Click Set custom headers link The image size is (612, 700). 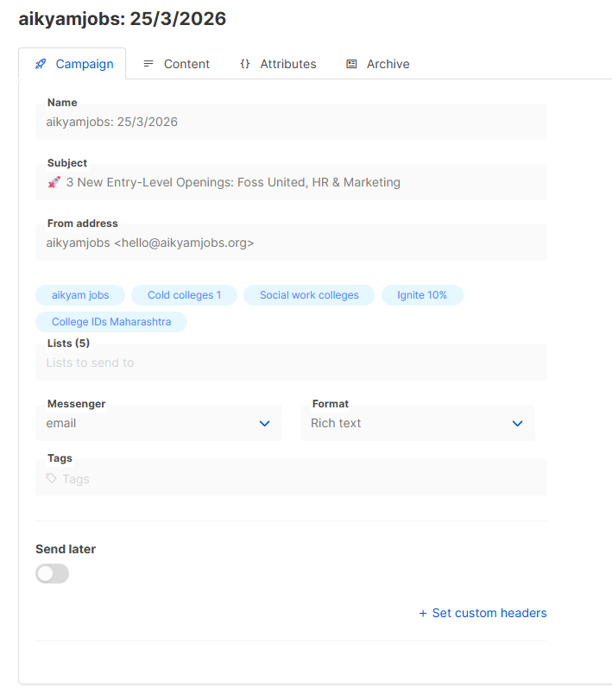[x=483, y=613]
